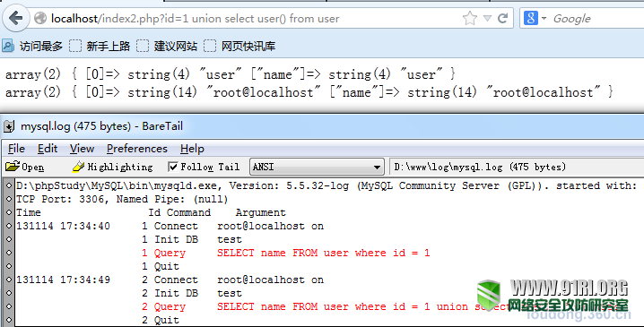Click the '1 Quit' log entry
Image resolution: width=644 pixels, height=327 pixels.
[x=161, y=266]
